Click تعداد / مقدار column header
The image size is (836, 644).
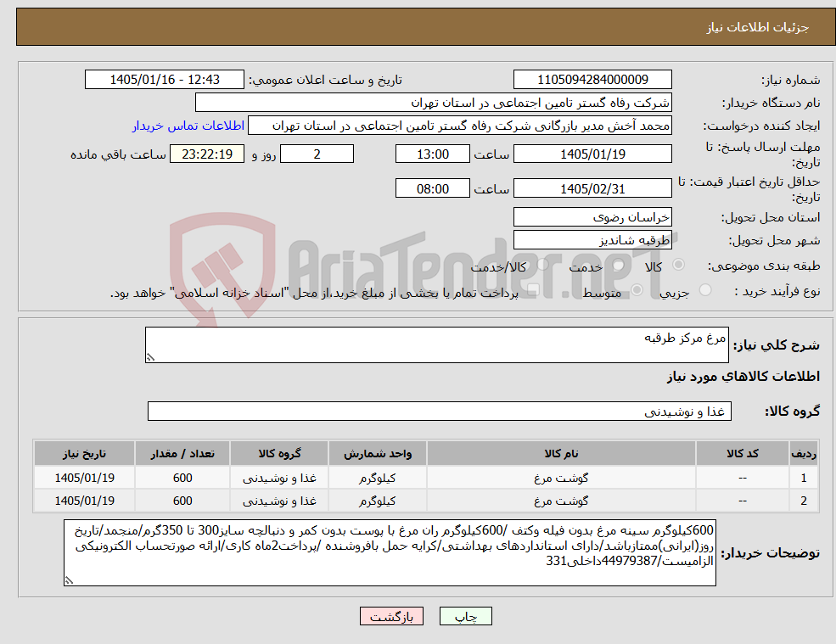tap(182, 453)
